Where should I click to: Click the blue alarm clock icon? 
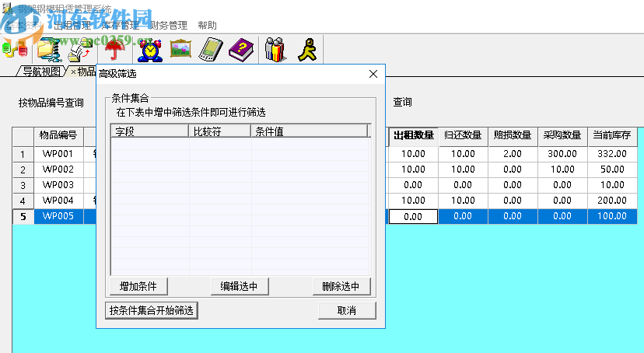[x=150, y=50]
